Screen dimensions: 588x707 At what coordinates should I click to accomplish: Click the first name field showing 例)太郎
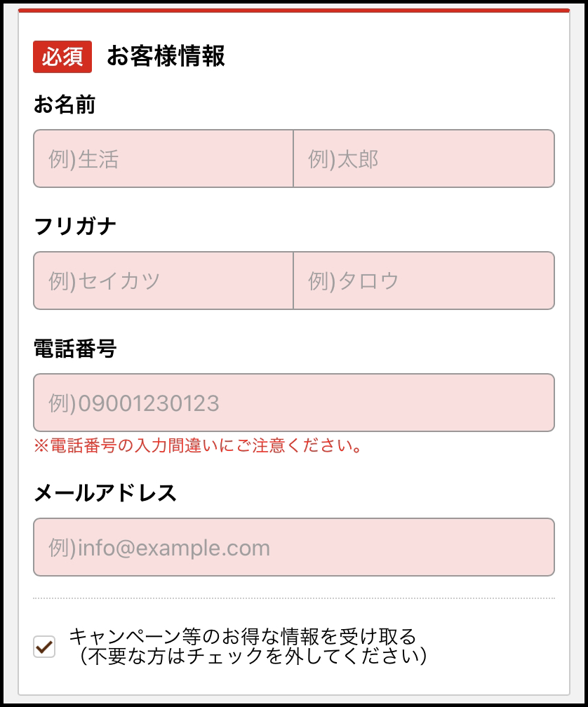tap(424, 159)
